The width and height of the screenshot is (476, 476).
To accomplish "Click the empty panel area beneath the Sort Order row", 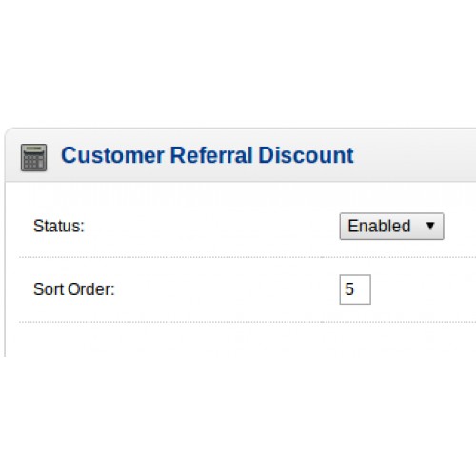I will [x=241, y=340].
